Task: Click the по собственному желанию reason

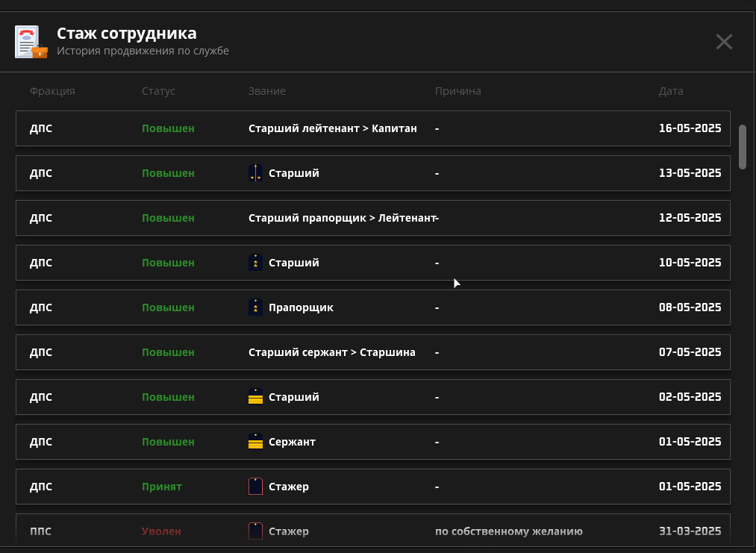Action: 508,531
